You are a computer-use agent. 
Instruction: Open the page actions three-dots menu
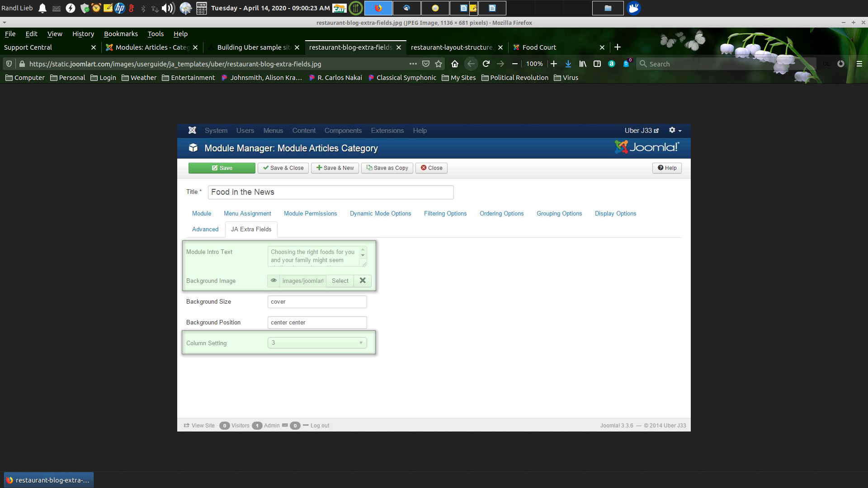pos(413,64)
